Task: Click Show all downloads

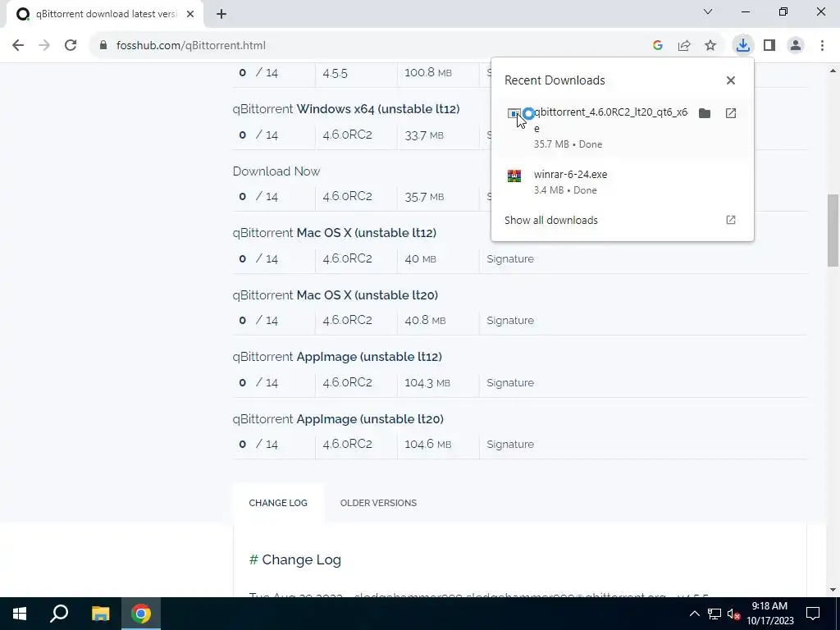Action: click(550, 220)
